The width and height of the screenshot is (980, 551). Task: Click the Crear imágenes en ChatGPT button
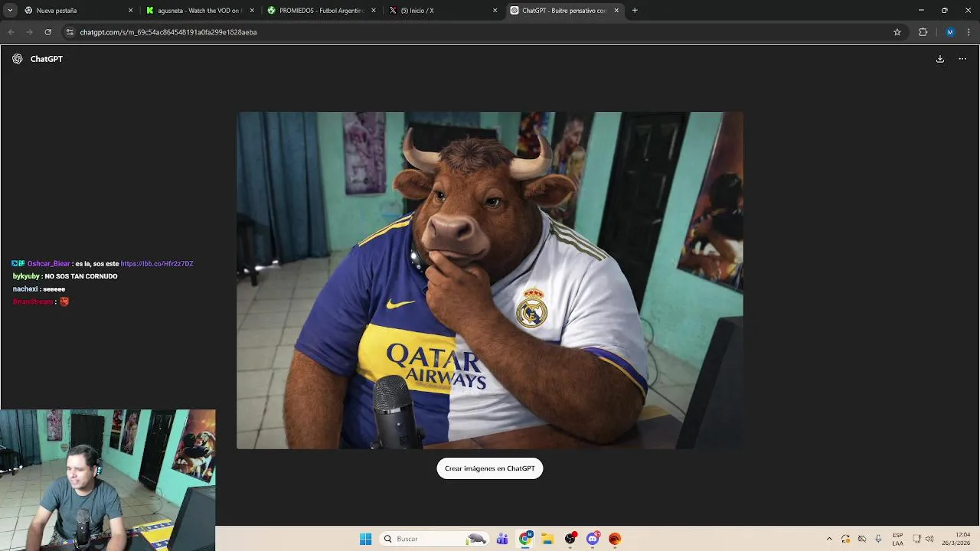(x=490, y=468)
